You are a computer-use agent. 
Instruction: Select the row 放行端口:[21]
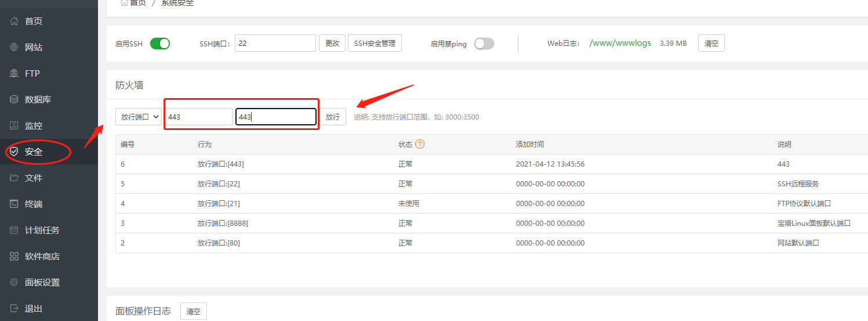[x=492, y=204]
